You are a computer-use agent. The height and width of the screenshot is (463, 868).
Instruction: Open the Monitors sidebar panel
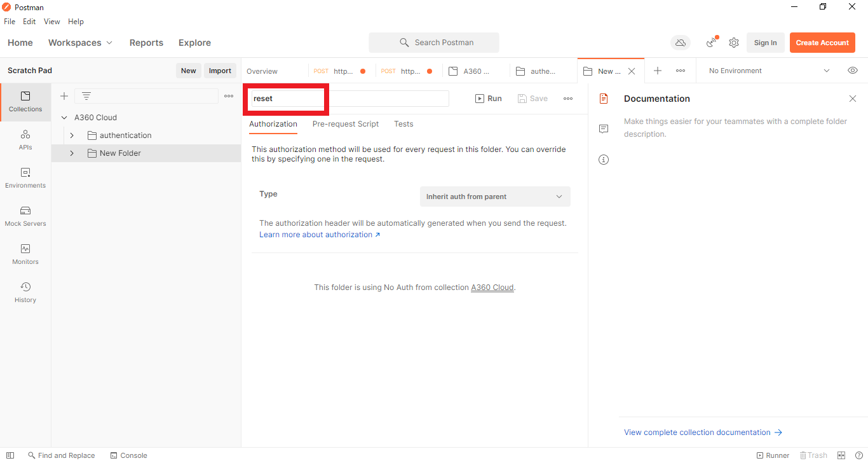click(25, 254)
